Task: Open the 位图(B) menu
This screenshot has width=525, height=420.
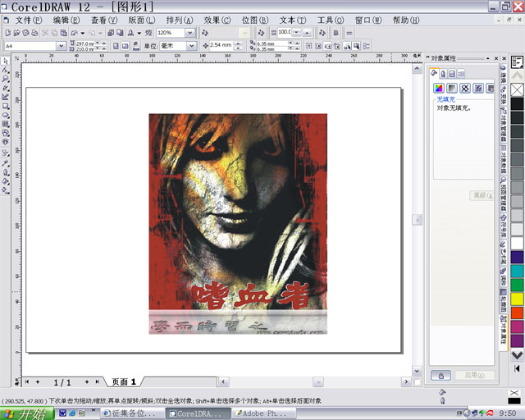Action: 255,20
